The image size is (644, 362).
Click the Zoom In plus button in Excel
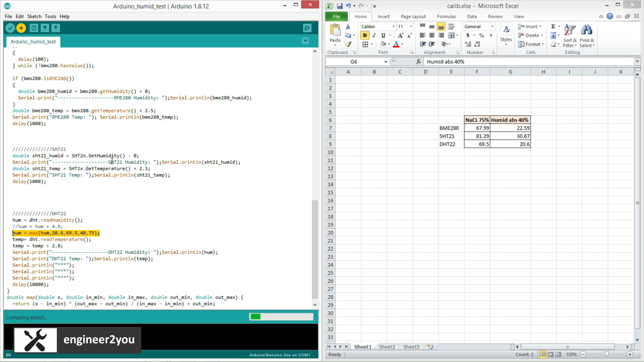click(630, 354)
